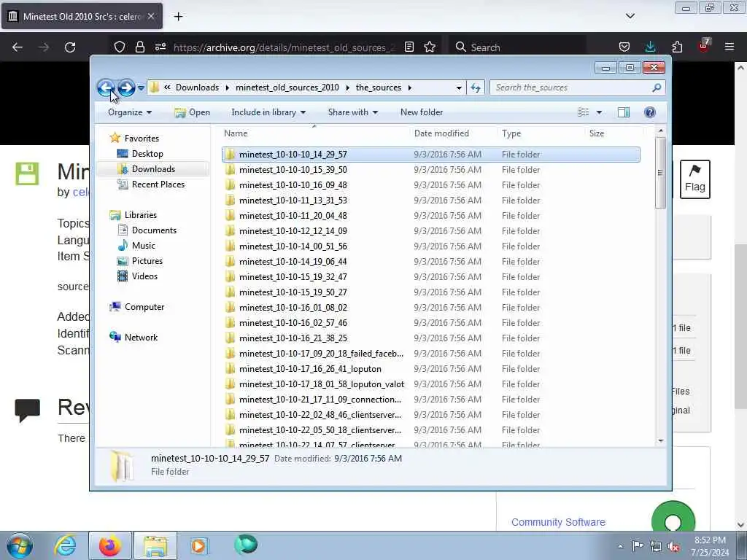Open Firefox extensions menu
The height and width of the screenshot is (560, 747).
[x=677, y=47]
